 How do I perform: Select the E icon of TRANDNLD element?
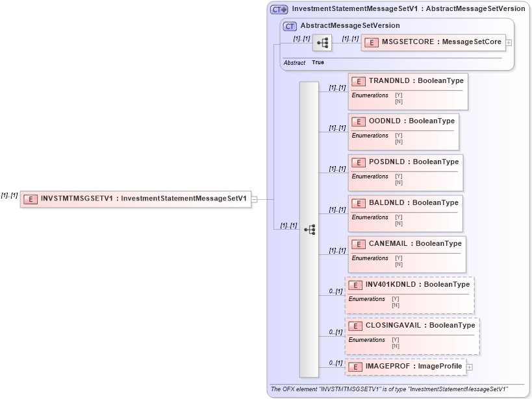tap(358, 81)
